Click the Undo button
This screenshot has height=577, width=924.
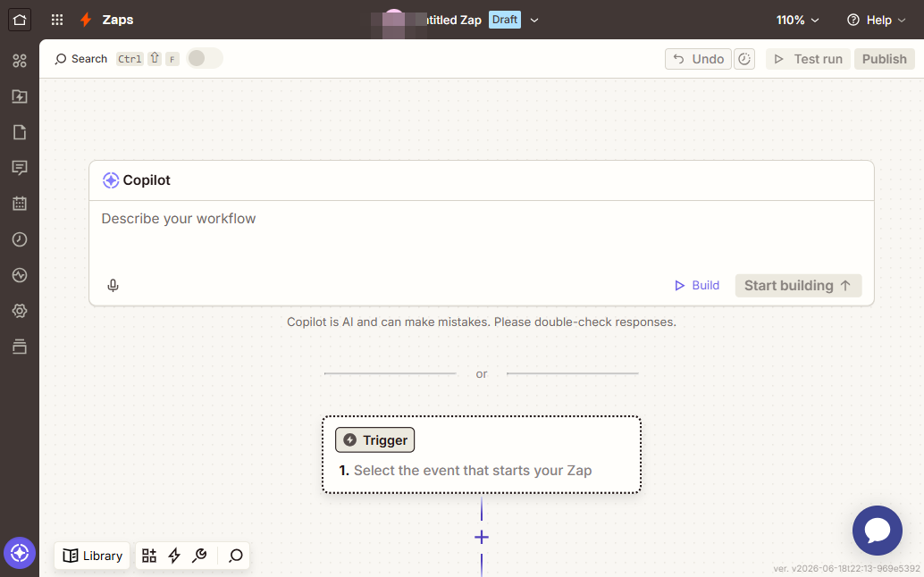[698, 59]
